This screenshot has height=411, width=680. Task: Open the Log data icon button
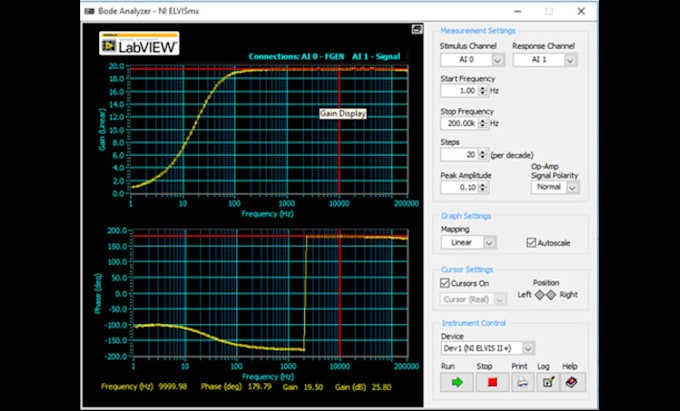coord(548,382)
